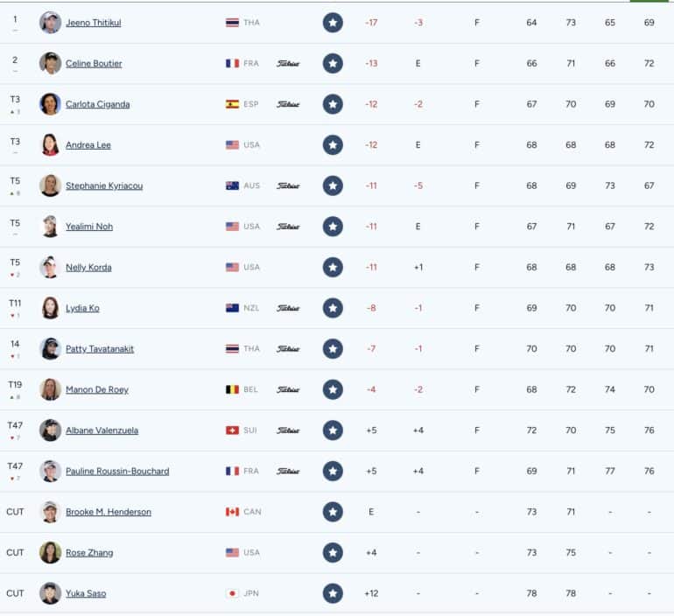This screenshot has height=616, width=674.
Task: Open Pauline Roussin-Bouchard profile link
Action: (117, 472)
